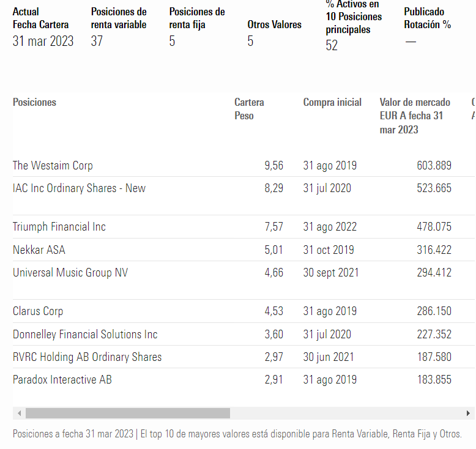Click the Cartera Peso column header
Viewport: 476px width, 449px height.
tap(249, 109)
